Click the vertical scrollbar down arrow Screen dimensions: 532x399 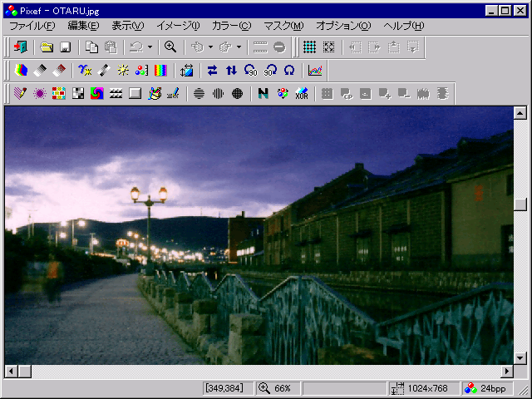520,358
